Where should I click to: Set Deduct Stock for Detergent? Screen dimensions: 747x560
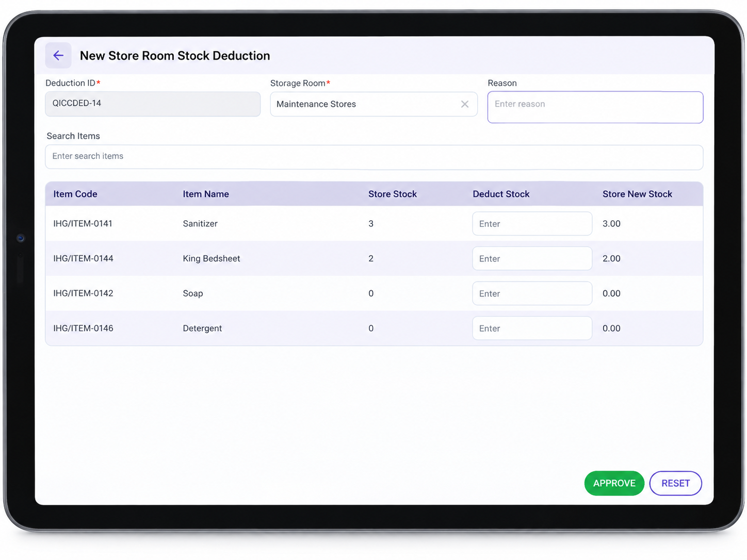click(532, 328)
